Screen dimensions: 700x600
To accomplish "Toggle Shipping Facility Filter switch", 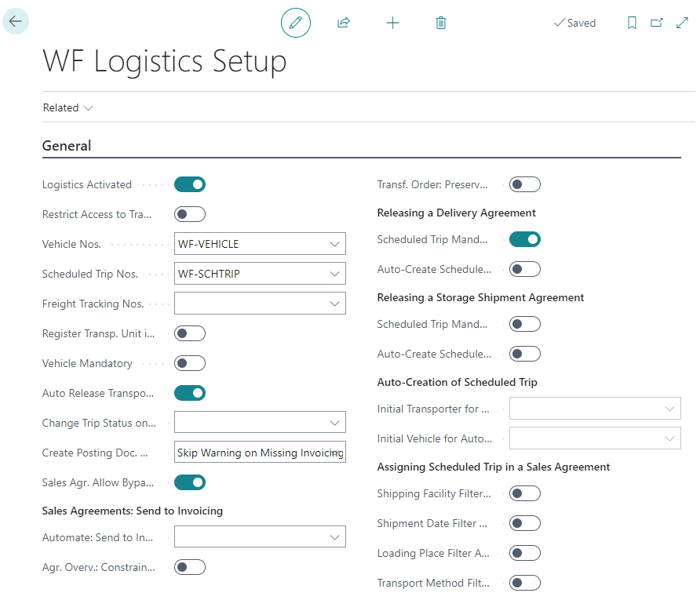I will 525,493.
